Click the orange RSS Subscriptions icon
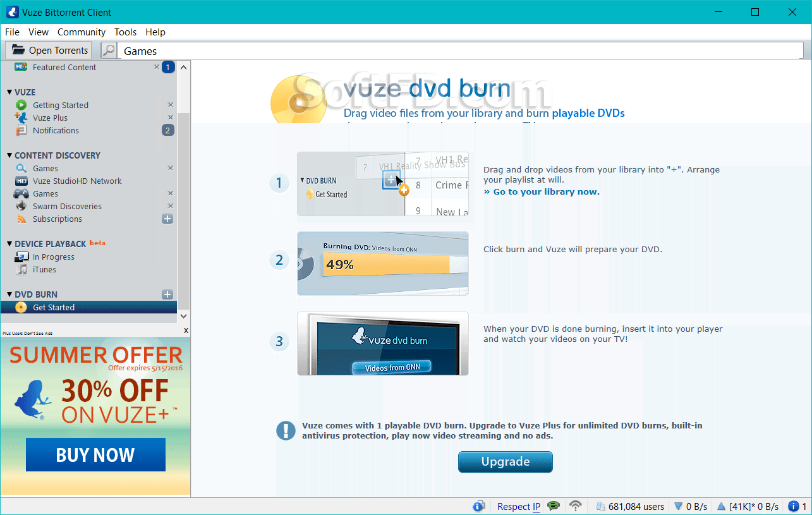 [21, 219]
